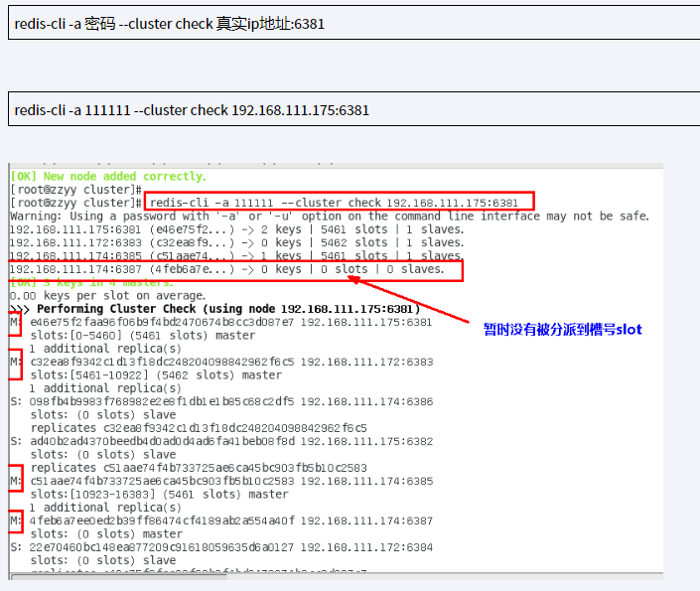
Task: Click 'slots:[5461-10922] (5462 slots) master'
Action: [156, 375]
